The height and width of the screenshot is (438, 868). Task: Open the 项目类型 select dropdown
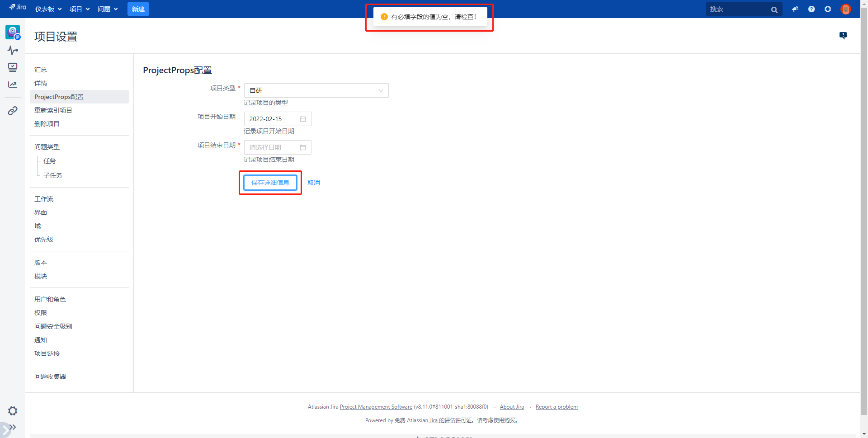click(x=316, y=90)
